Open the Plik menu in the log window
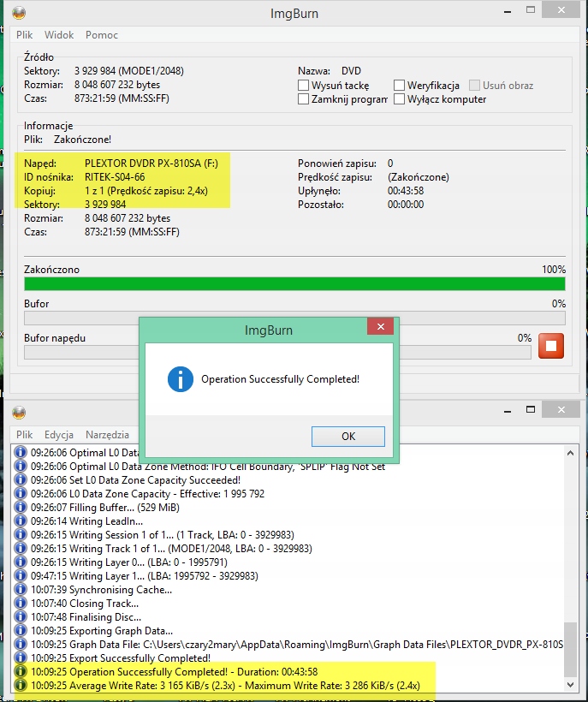 [x=25, y=434]
